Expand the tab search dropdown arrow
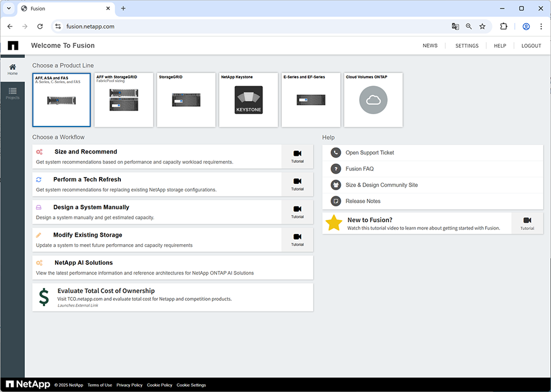This screenshot has height=392, width=551. point(9,8)
